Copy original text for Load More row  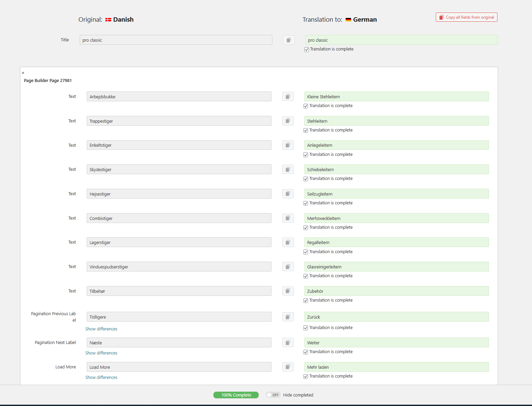tap(288, 367)
